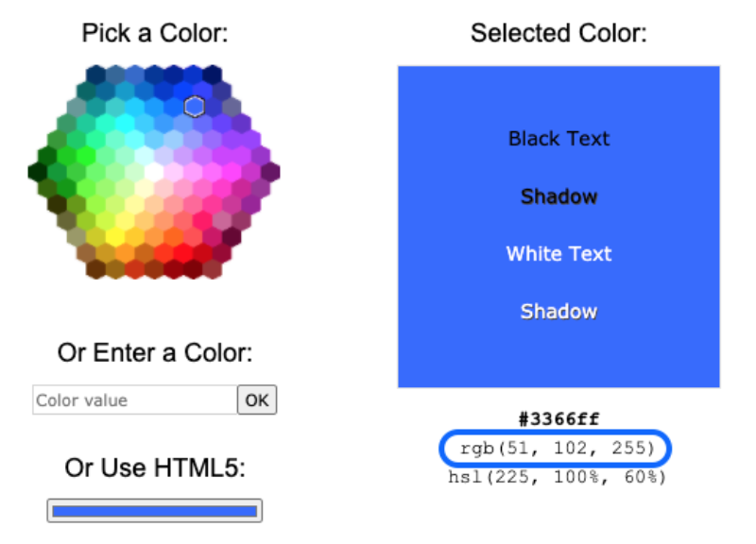Image resolution: width=756 pixels, height=544 pixels.
Task: Open the HTML5 blue color picker bar
Action: coord(155,511)
